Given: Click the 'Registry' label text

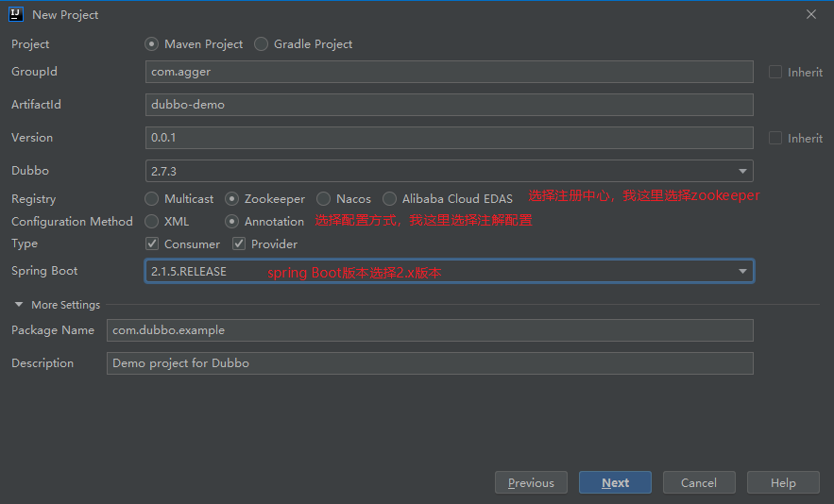Looking at the screenshot, I should tap(33, 199).
